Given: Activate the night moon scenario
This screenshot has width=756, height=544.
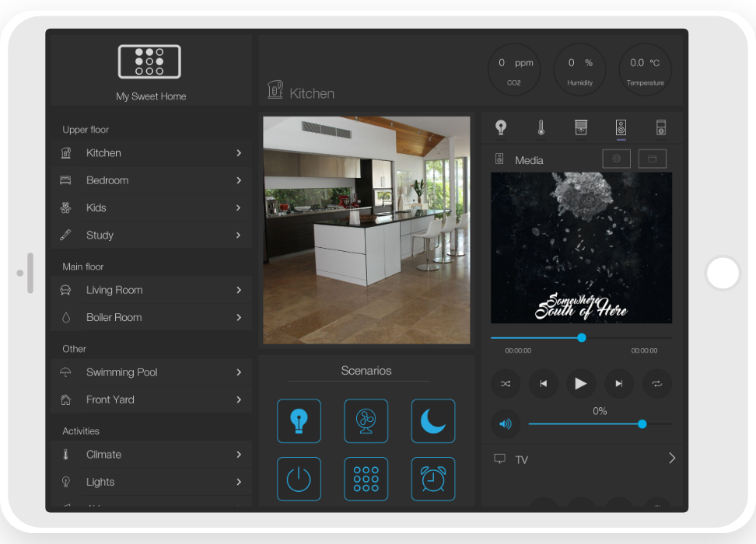Looking at the screenshot, I should 432,421.
